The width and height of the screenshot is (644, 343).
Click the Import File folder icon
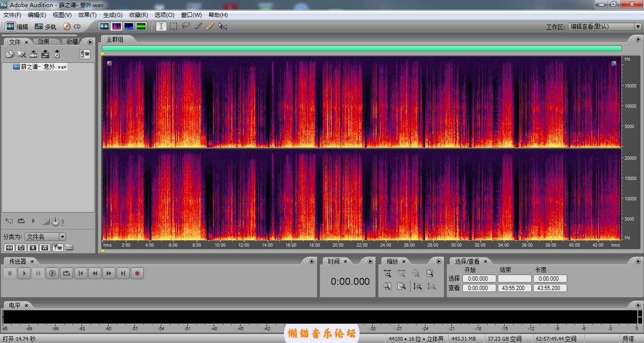[9, 54]
